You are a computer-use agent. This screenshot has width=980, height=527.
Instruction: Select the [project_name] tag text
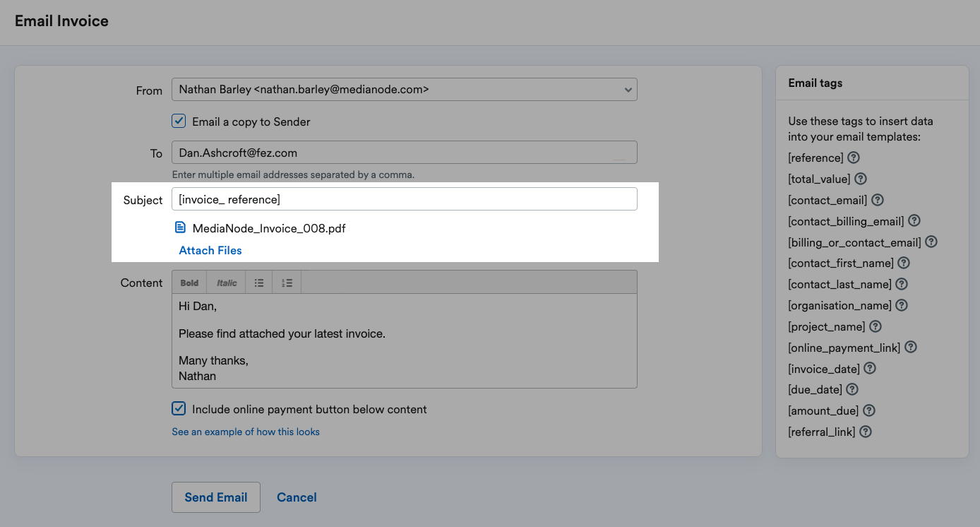(827, 327)
